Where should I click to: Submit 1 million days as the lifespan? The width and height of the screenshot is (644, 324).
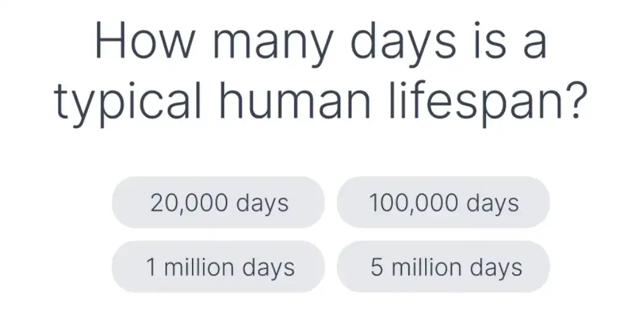click(x=218, y=267)
